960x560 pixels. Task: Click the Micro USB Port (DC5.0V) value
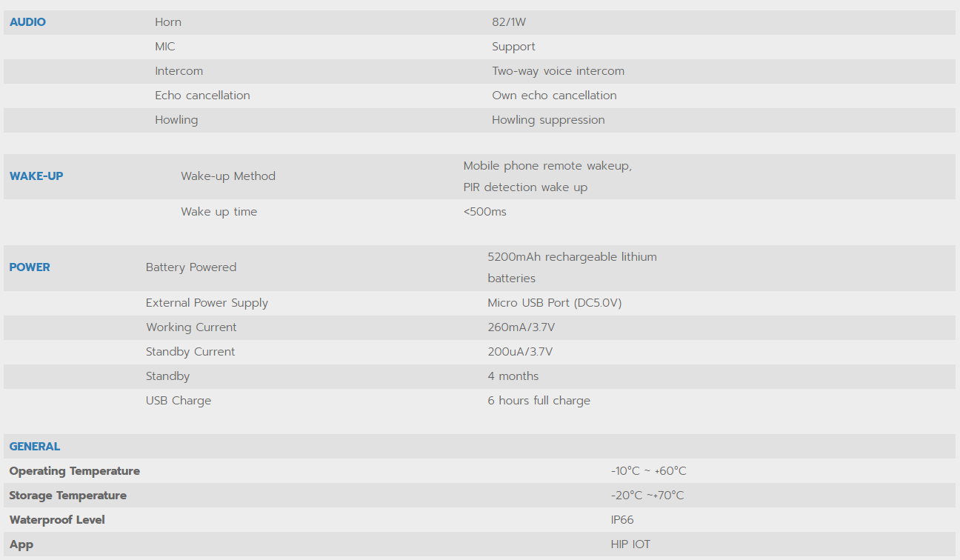[554, 303]
